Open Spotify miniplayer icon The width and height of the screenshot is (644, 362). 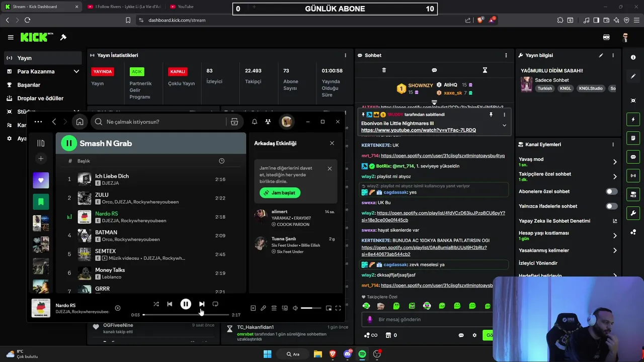point(329,308)
